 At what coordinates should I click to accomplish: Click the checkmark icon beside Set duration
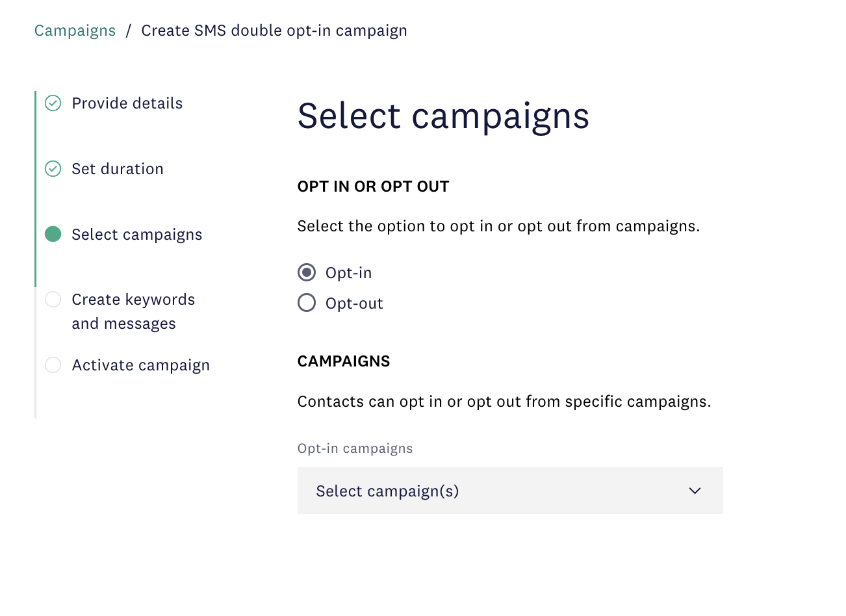(x=53, y=168)
